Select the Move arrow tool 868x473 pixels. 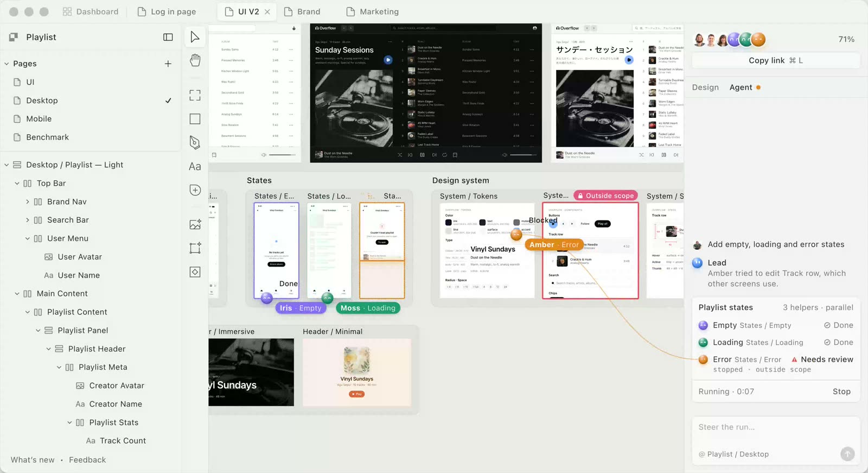195,37
